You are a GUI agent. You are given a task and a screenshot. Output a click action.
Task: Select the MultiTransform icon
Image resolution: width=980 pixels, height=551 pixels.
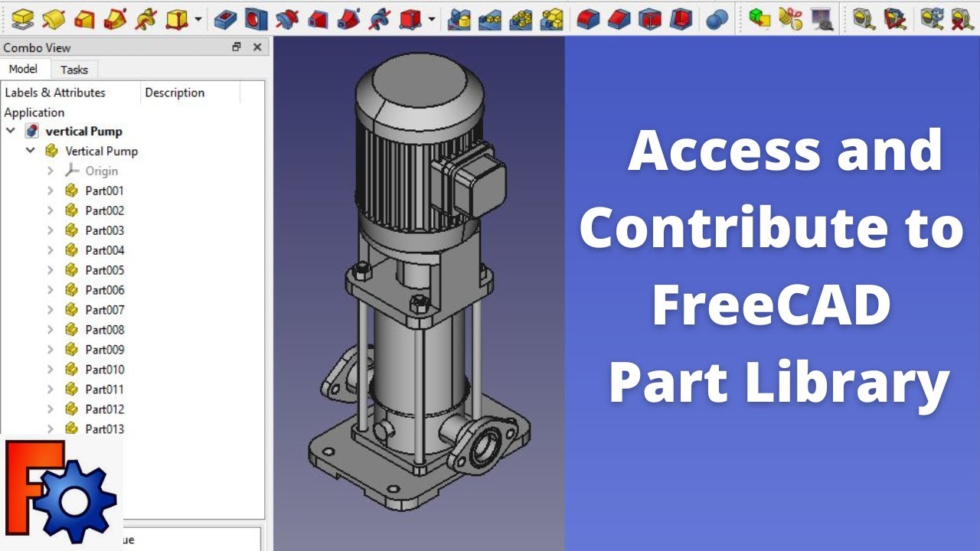pos(551,18)
